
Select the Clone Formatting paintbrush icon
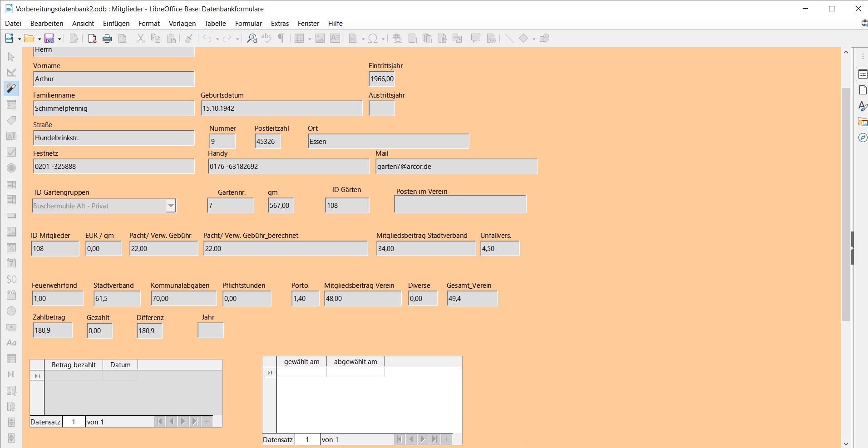[188, 38]
